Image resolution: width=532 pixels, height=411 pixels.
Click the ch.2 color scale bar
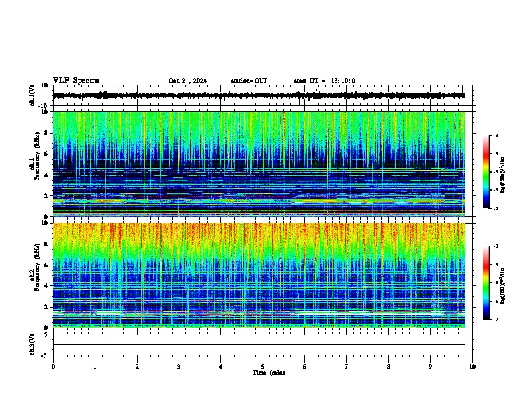tap(486, 283)
